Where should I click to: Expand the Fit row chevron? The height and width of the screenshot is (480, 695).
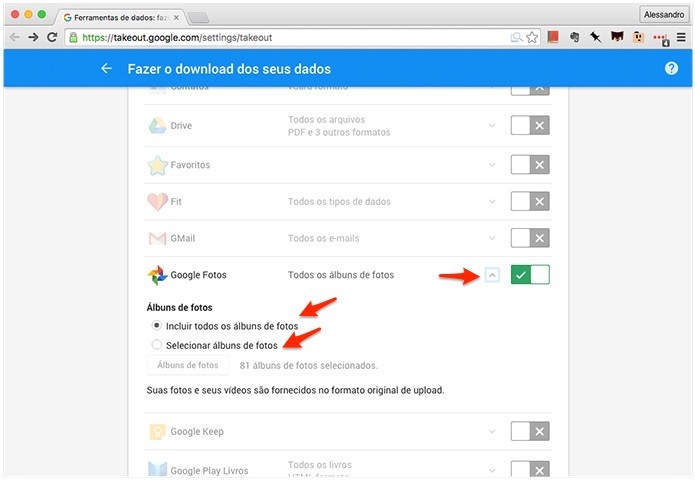coord(492,201)
